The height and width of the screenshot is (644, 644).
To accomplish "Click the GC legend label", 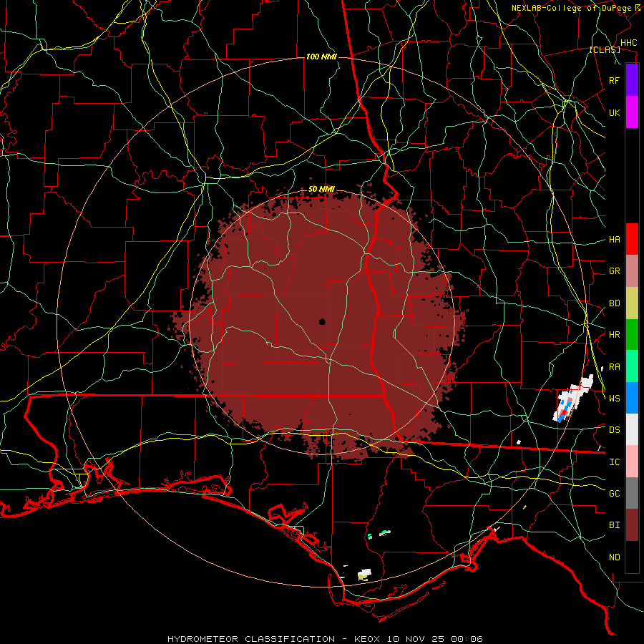I will click(614, 494).
